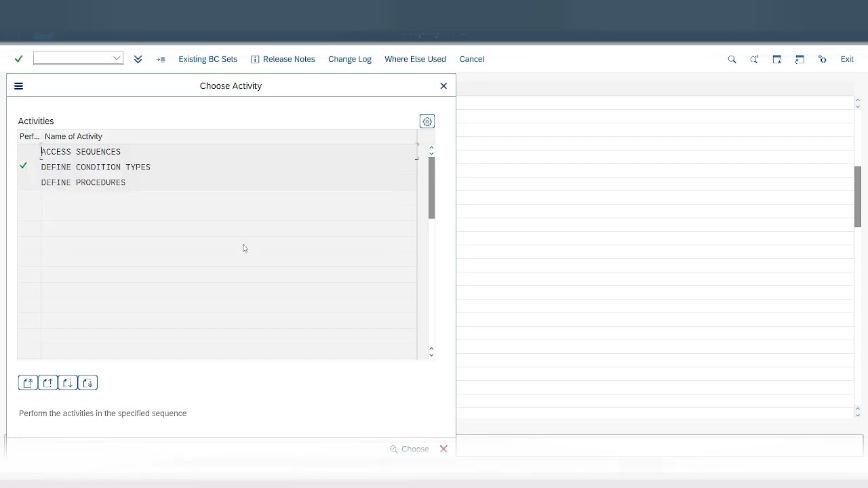
Task: Click the green checkmark Enter icon
Action: click(x=18, y=59)
